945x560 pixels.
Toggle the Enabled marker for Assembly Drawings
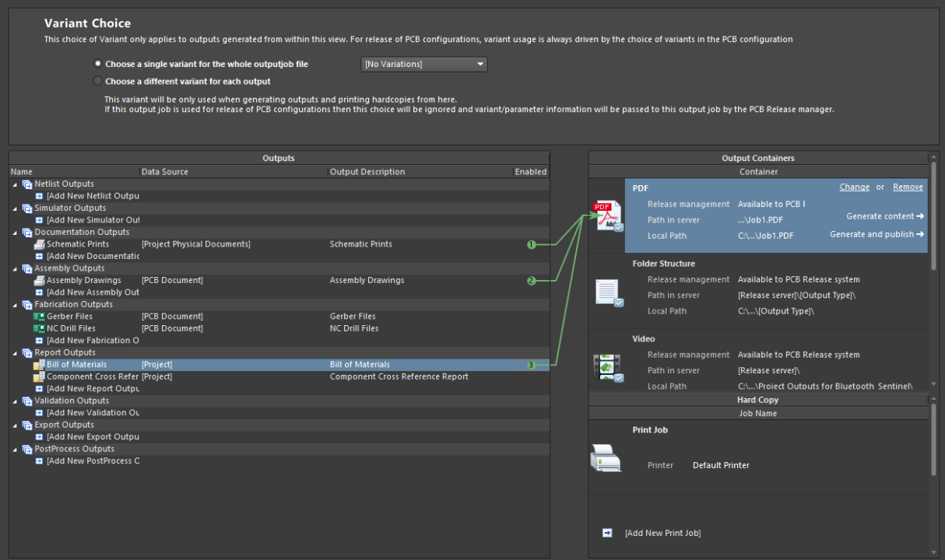(532, 281)
